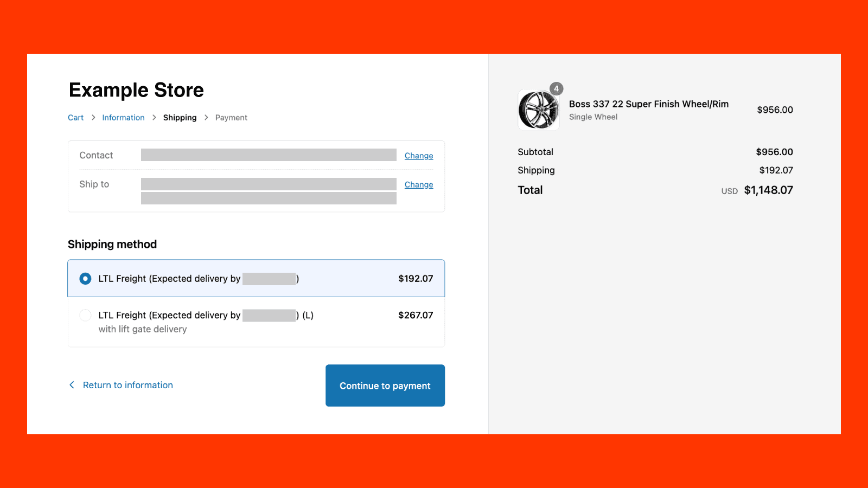Click the Example Store heading
868x488 pixels.
tap(136, 90)
